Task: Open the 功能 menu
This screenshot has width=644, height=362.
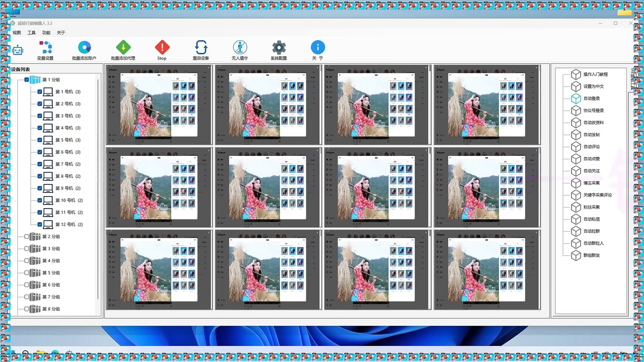Action: pos(46,33)
